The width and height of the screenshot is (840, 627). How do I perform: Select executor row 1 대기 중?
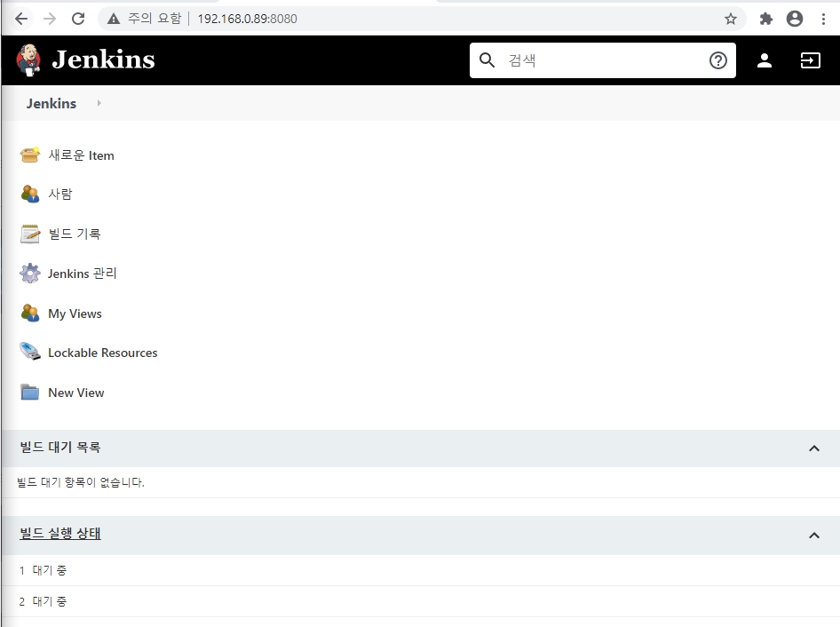[x=420, y=570]
